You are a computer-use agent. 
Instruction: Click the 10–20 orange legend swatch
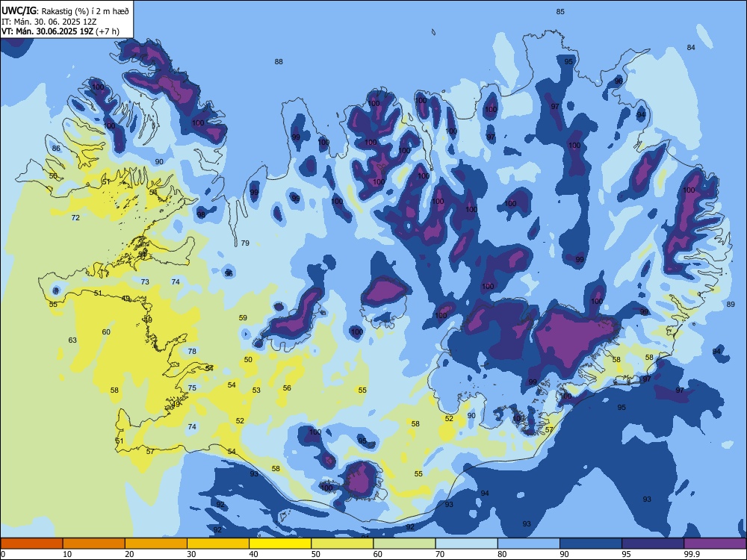94,544
